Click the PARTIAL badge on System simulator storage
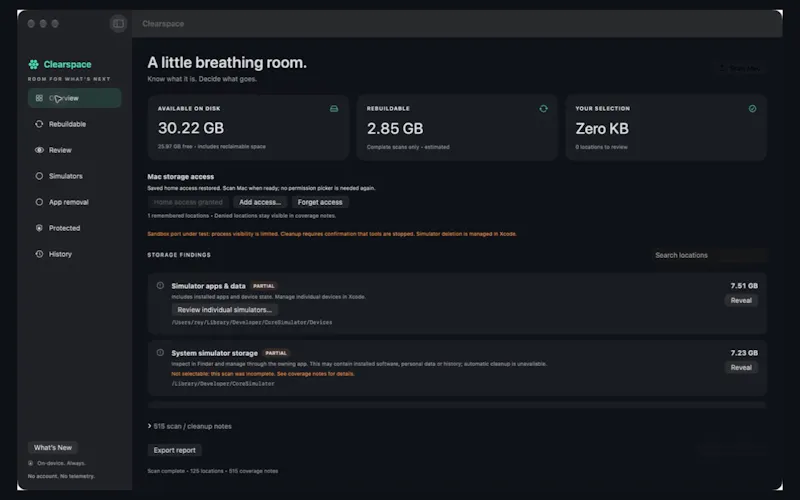The image size is (800, 500). coord(276,353)
